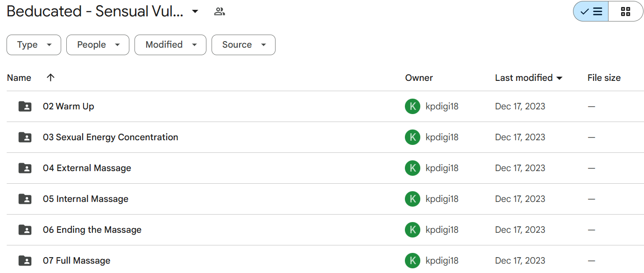The image size is (644, 273).
Task: Click owner kpdigi18 in 07 Full Massage row
Action: [442, 261]
